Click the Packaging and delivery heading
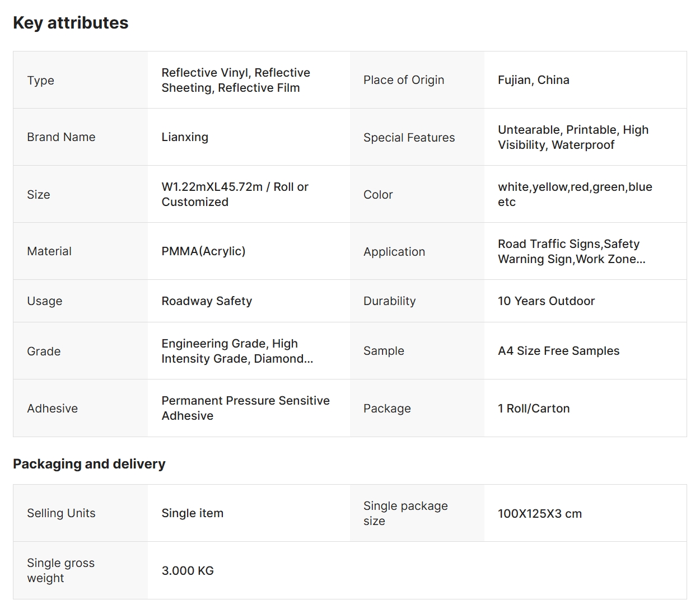700x614 pixels. pyautogui.click(x=89, y=464)
